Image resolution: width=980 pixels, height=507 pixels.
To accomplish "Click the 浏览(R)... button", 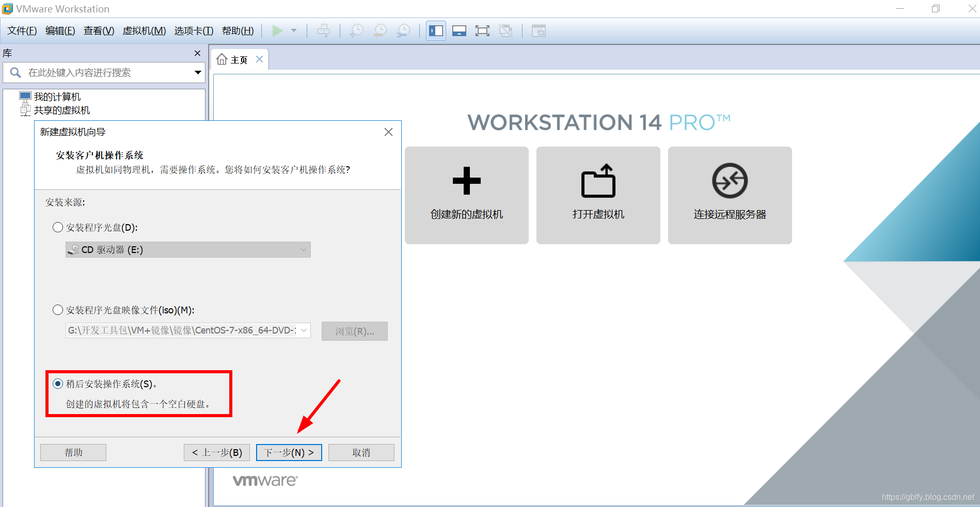I will tap(355, 331).
